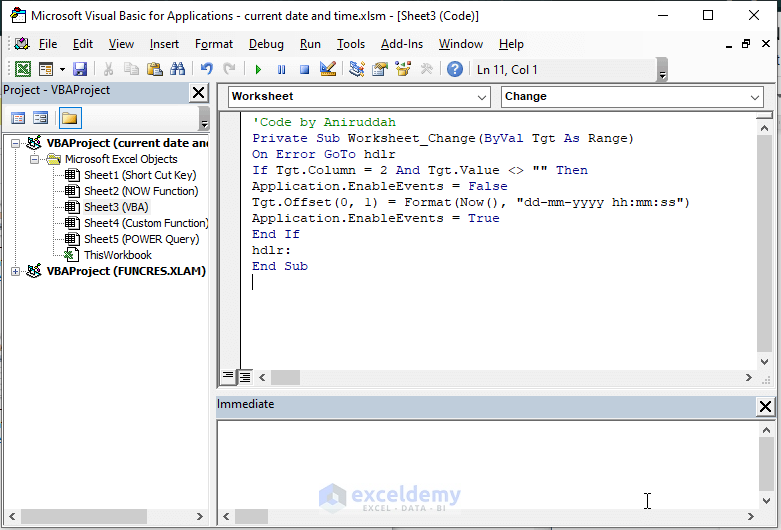Select Sheet4 (Custom Function) in tree

coord(146,223)
